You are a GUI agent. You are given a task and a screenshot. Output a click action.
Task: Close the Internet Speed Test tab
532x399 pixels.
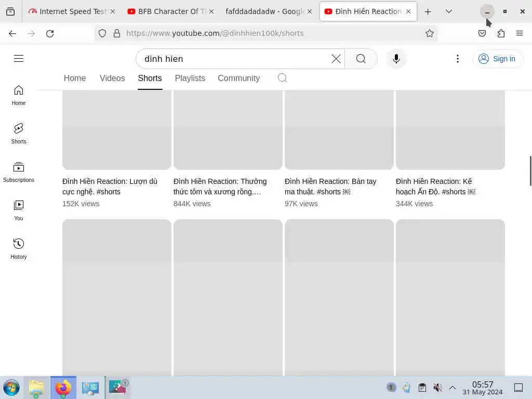(x=113, y=11)
